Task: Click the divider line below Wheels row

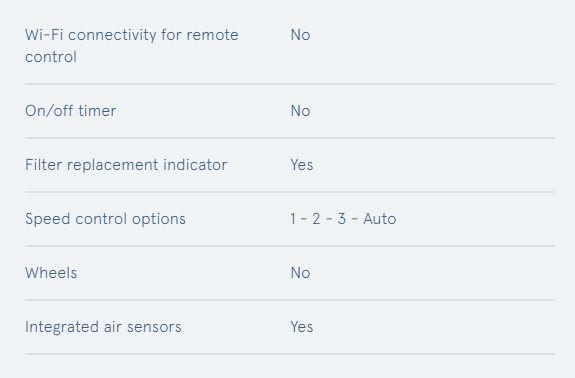Action: coord(290,300)
